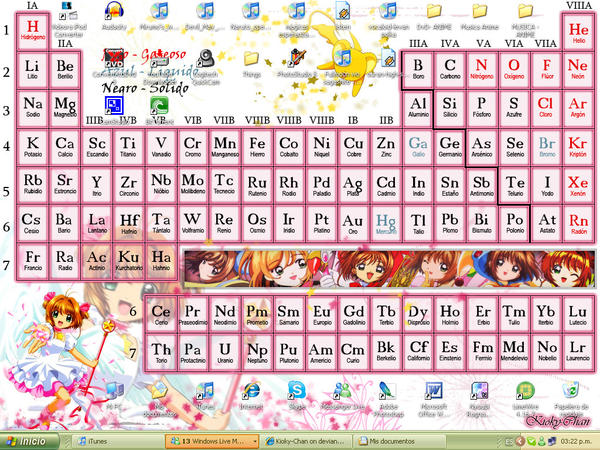Screen dimensions: 600x450
Task: Launch PhotoStudio from the desktop
Action: point(297,58)
